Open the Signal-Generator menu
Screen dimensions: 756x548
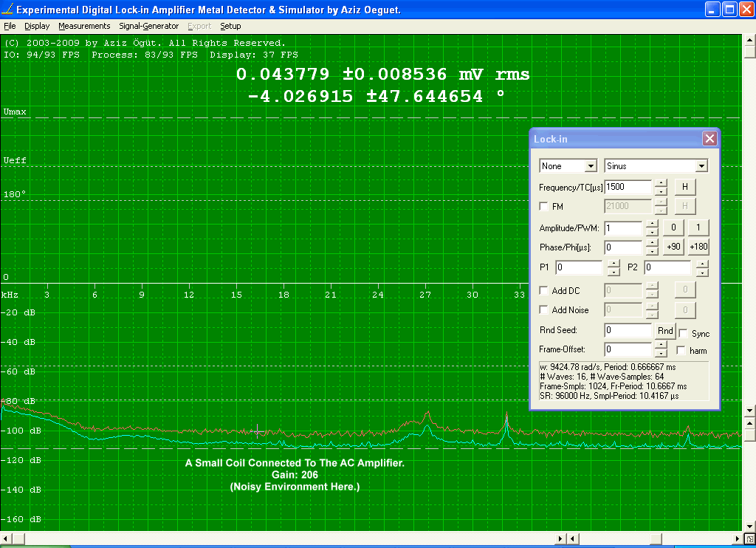[149, 26]
